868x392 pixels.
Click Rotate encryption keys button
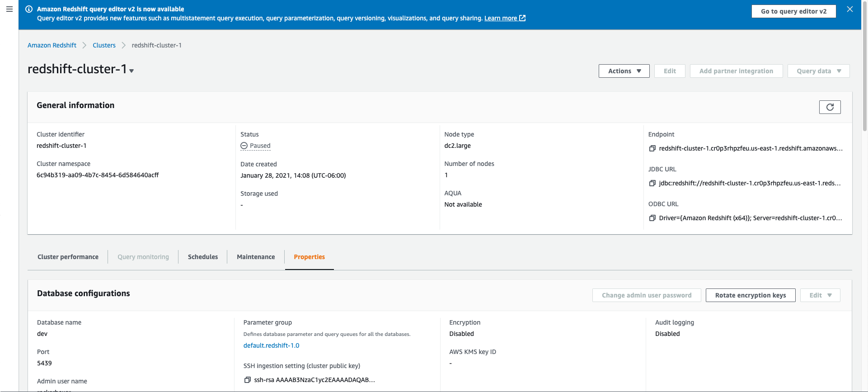[751, 295]
